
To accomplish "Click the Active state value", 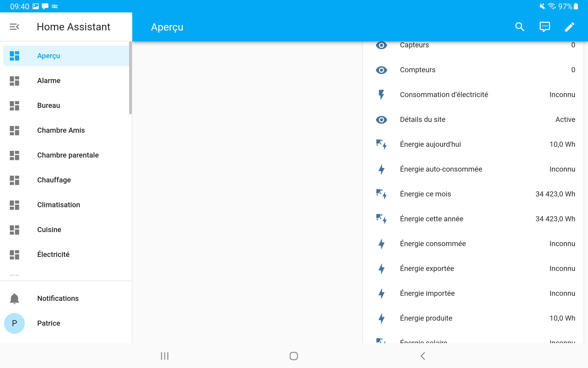I will pos(565,120).
